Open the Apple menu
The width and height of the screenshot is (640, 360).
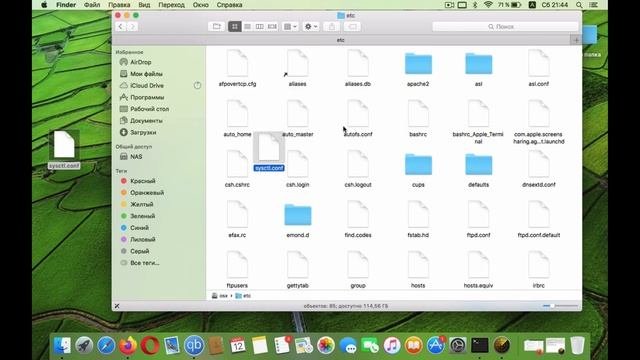click(x=44, y=5)
